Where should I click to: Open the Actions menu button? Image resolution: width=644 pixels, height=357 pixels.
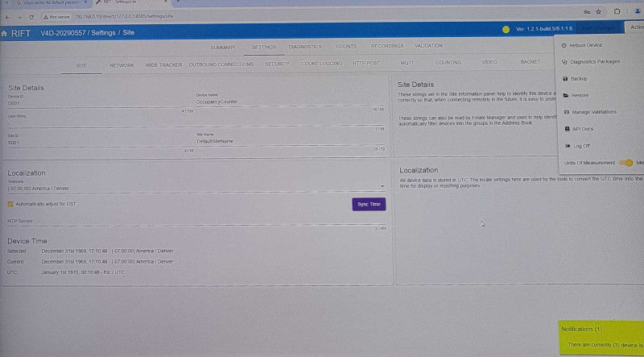634,27
